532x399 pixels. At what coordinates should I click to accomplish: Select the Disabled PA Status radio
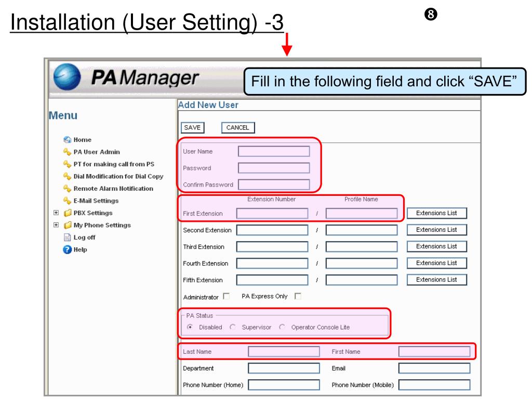tap(190, 327)
